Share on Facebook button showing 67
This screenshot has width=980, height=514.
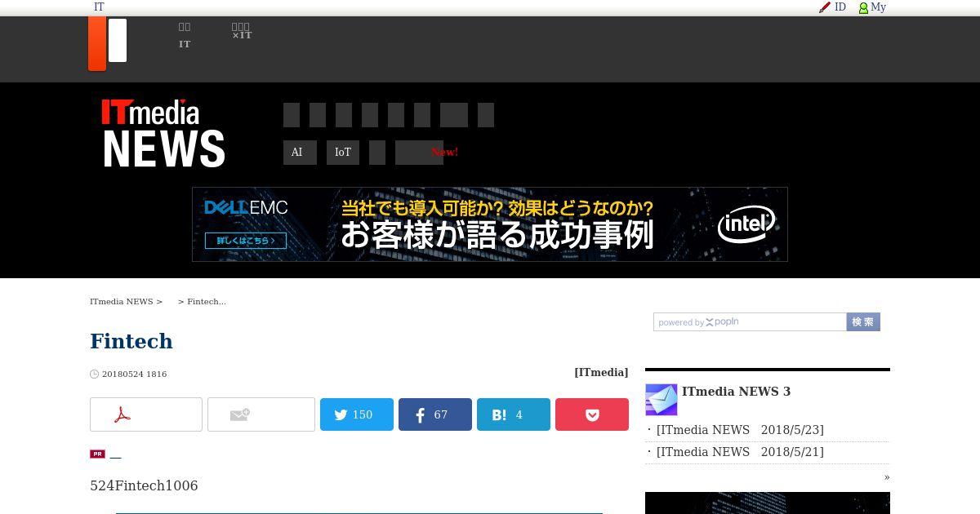pyautogui.click(x=435, y=414)
